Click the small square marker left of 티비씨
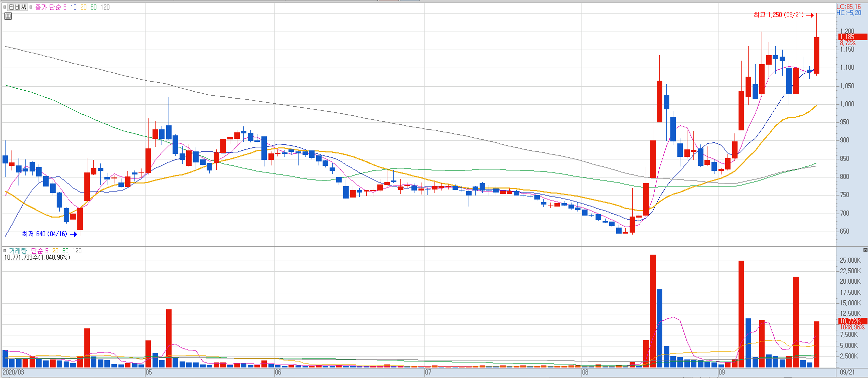This screenshot has width=868, height=378. click(5, 8)
